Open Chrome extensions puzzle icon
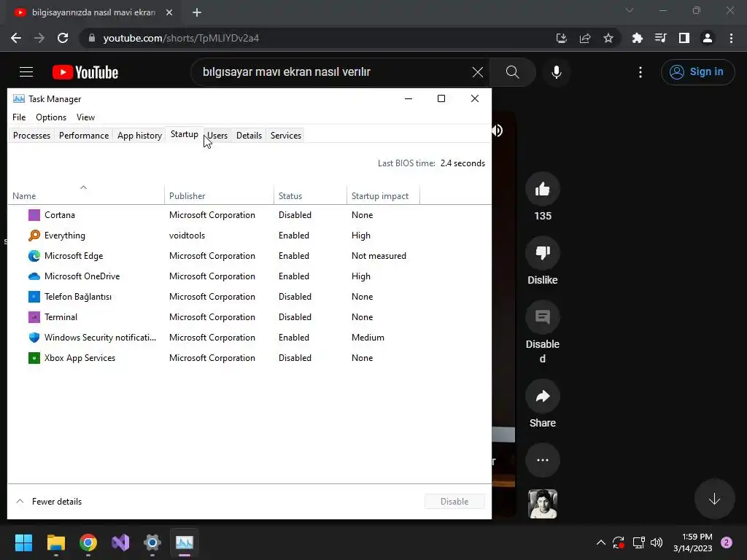 pos(637,38)
